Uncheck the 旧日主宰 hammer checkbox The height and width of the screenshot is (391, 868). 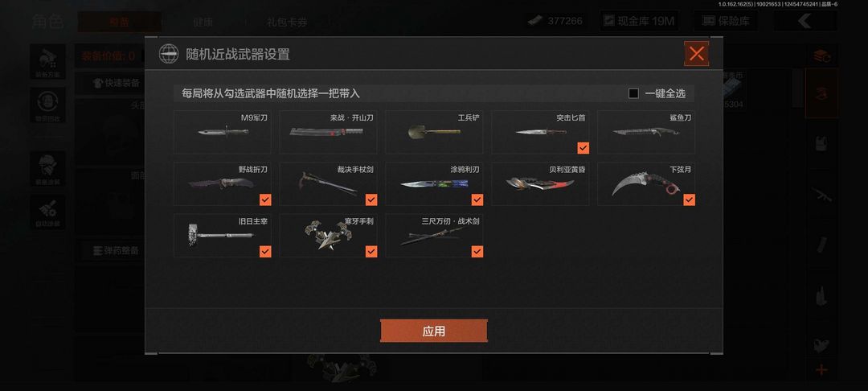265,252
